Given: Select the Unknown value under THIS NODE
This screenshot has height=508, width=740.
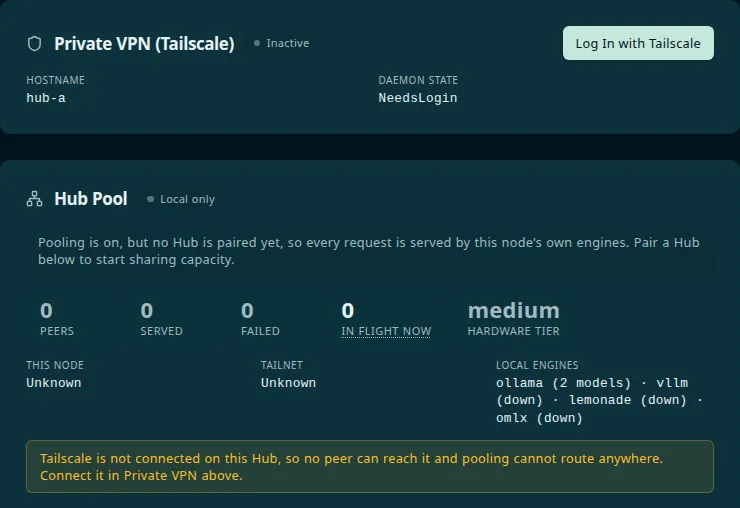Looking at the screenshot, I should coord(54,383).
